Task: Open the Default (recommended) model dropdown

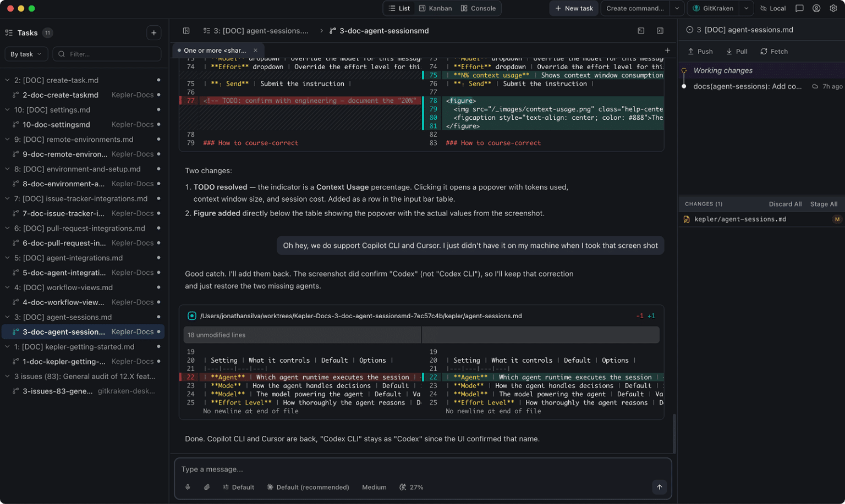Action: click(x=308, y=487)
